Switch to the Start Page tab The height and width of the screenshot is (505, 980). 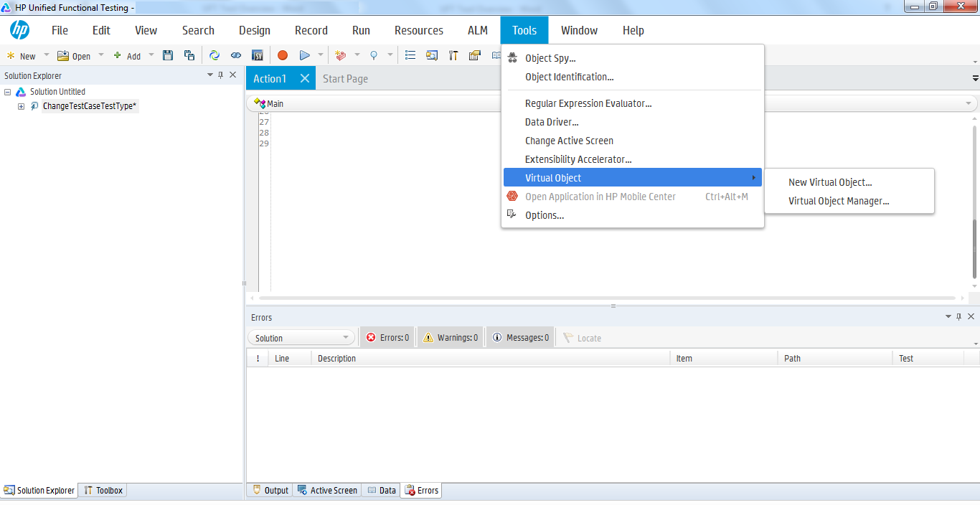(x=345, y=77)
